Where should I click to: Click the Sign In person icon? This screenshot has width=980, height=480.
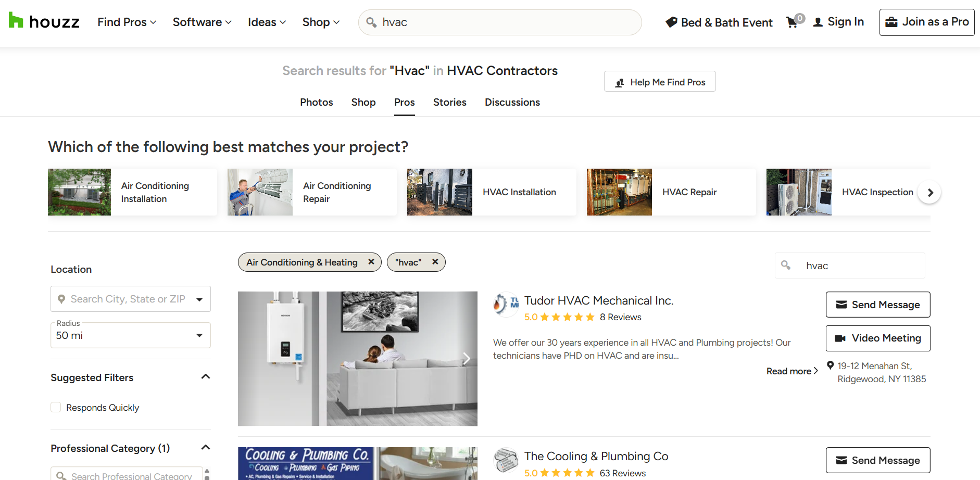pyautogui.click(x=818, y=22)
